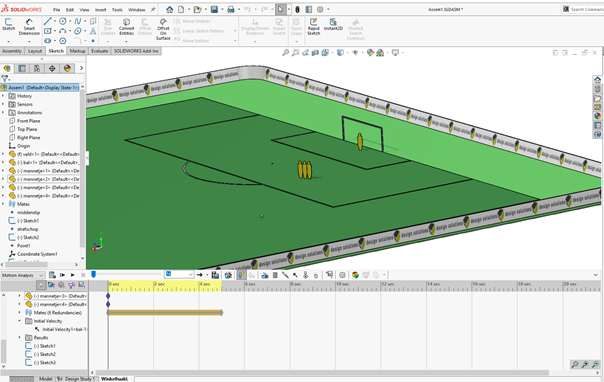Select Offset On Surface tool
The height and width of the screenshot is (382, 604).
pyautogui.click(x=163, y=28)
